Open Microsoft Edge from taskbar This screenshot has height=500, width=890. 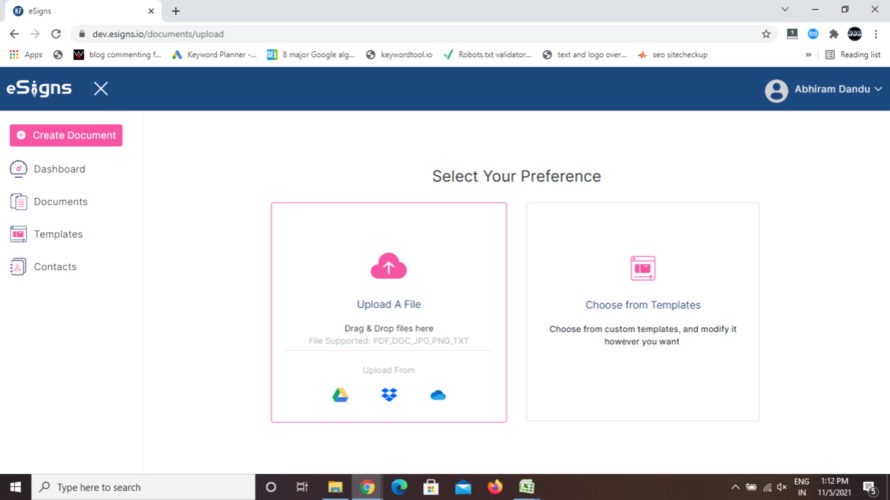click(399, 487)
